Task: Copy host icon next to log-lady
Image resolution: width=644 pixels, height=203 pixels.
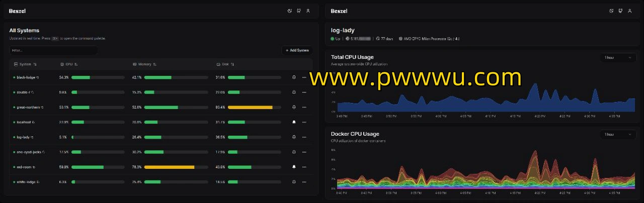Action: (x=33, y=137)
